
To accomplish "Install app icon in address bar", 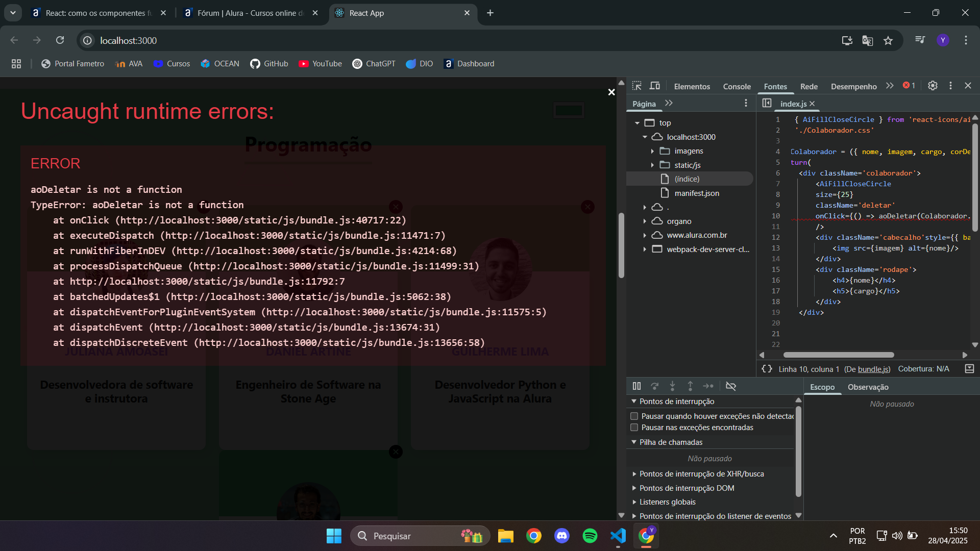I will 847,40.
